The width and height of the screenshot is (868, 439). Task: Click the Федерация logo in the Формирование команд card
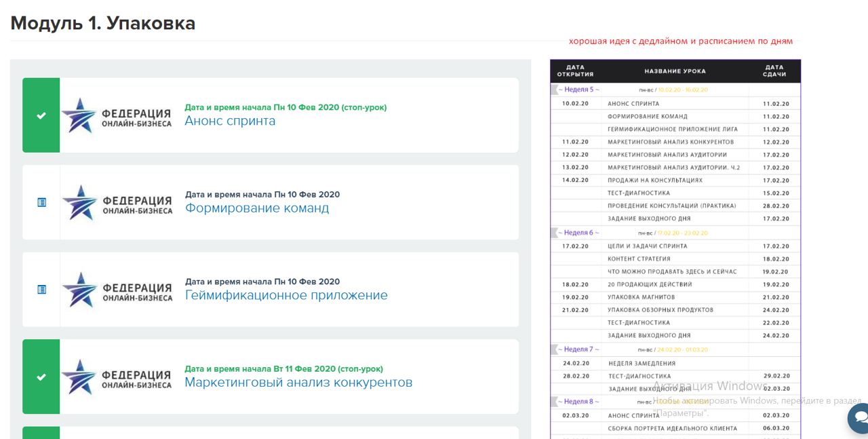click(x=117, y=202)
